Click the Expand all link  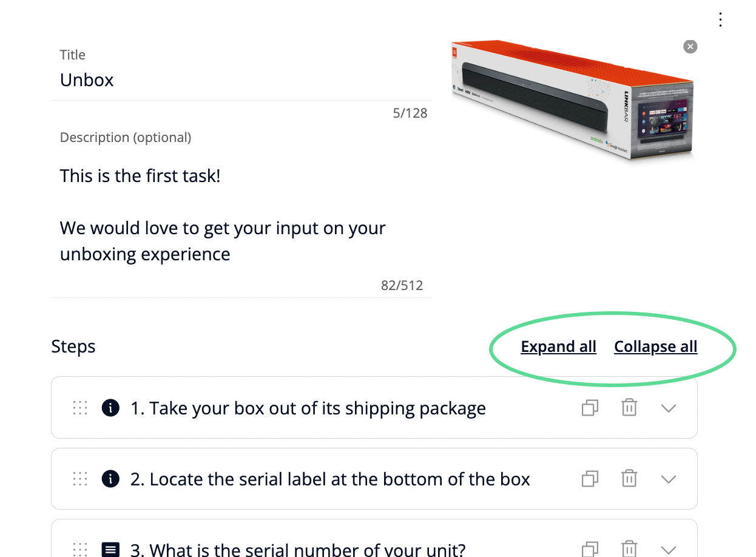point(558,346)
